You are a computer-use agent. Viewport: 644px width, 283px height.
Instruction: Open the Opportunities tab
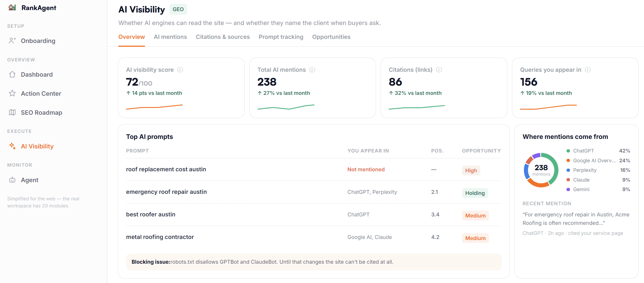[x=331, y=37]
